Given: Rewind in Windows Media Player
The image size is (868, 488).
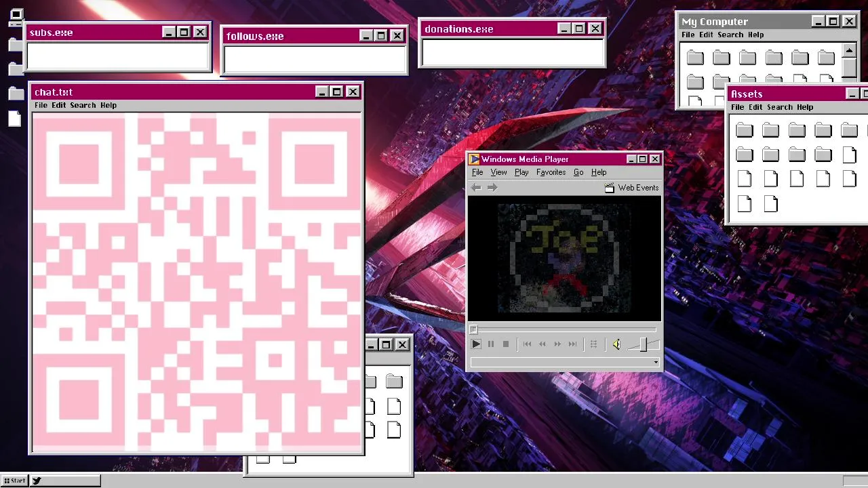Looking at the screenshot, I should (x=542, y=344).
